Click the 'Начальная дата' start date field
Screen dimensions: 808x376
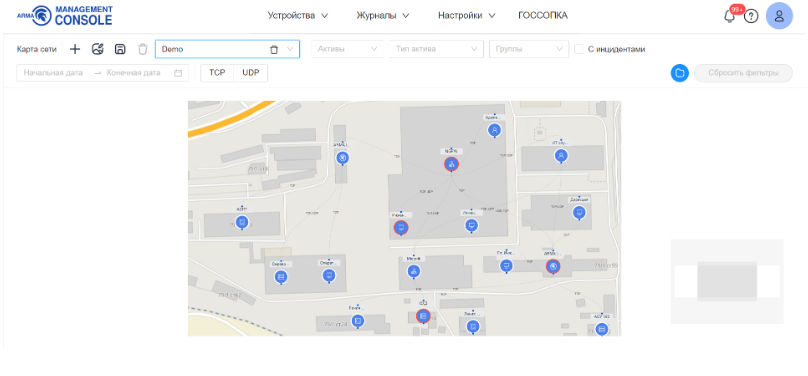54,73
